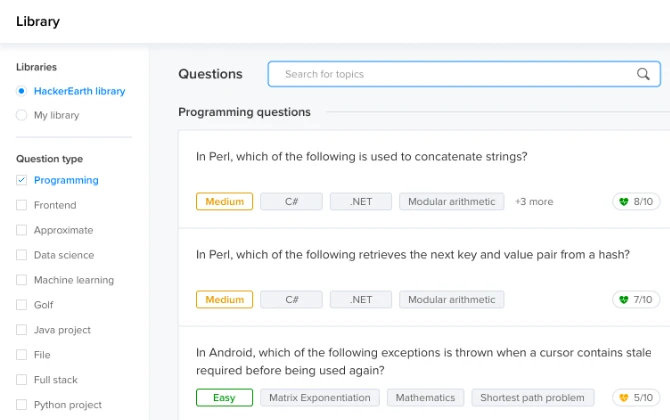Click the Matrix Exponentiation tag

[320, 398]
